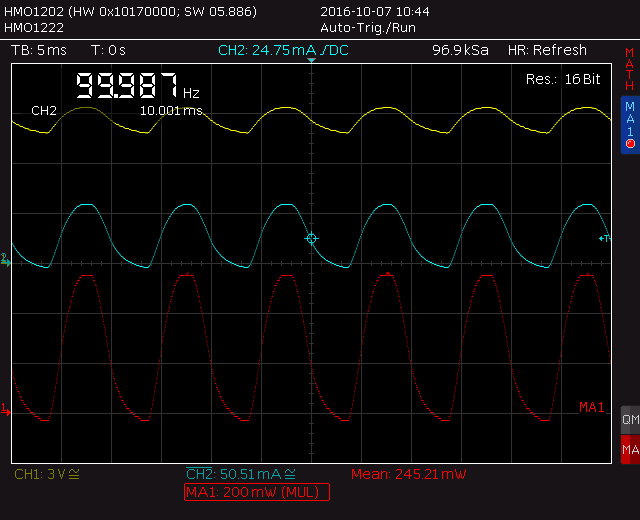Click the red MA1 waveform label
Screen dimensions: 640x520
click(x=591, y=406)
